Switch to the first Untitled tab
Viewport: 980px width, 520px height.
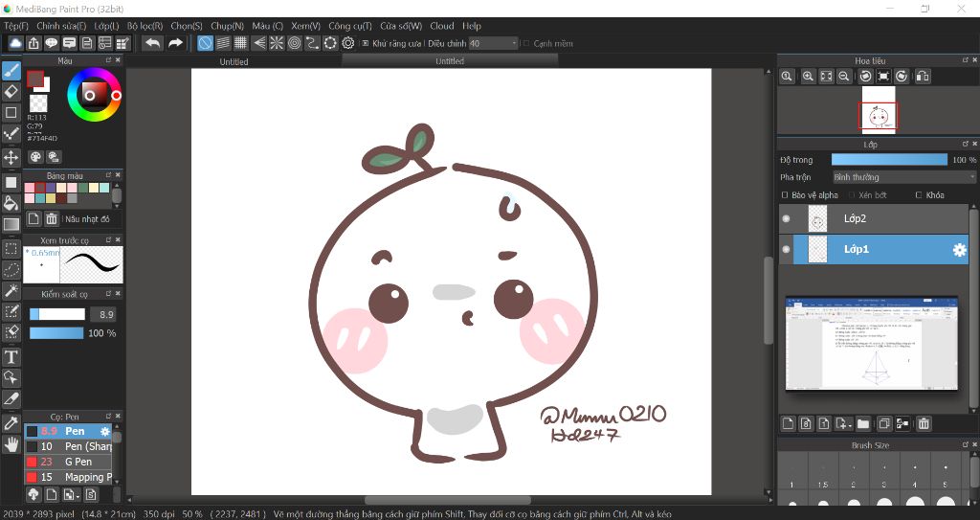(x=234, y=61)
